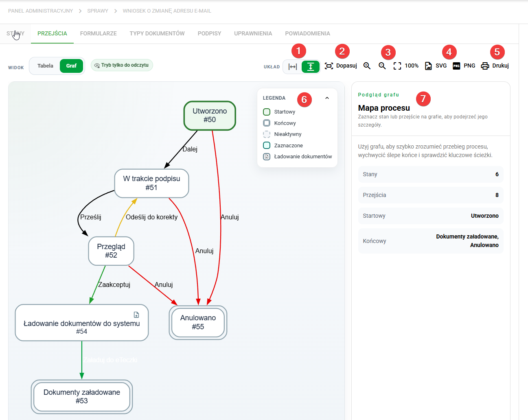Export graph as PNG
The image size is (528, 420).
(464, 66)
